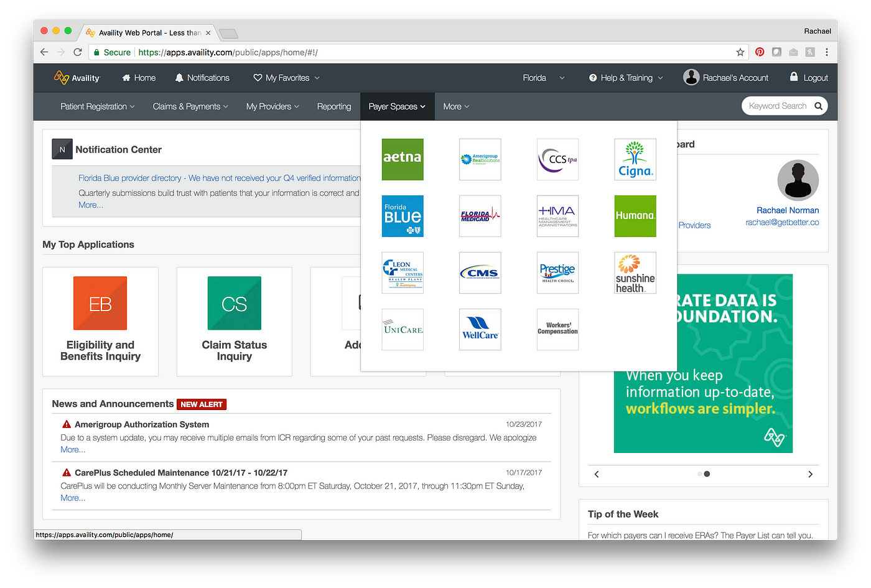The image size is (871, 588).
Task: Reload the page in browser
Action: 78,52
